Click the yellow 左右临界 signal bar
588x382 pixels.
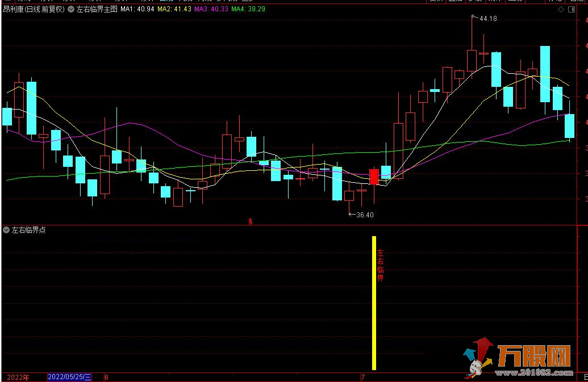(x=374, y=303)
